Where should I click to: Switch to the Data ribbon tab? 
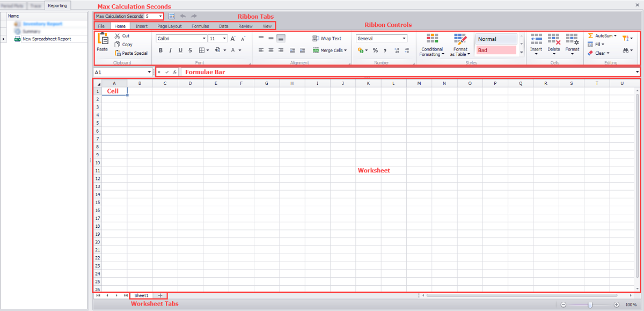coord(223,26)
